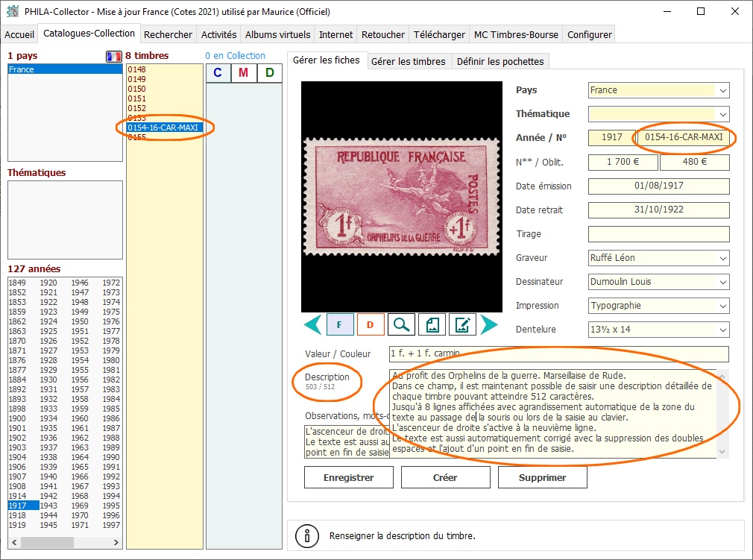The image size is (753, 560).
Task: Click the Date retrait field
Action: click(x=659, y=210)
